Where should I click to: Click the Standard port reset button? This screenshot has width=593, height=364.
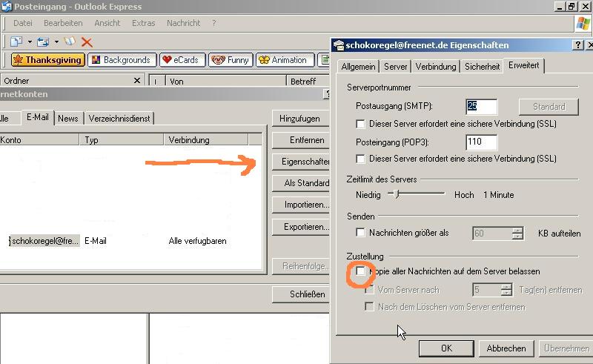point(549,107)
